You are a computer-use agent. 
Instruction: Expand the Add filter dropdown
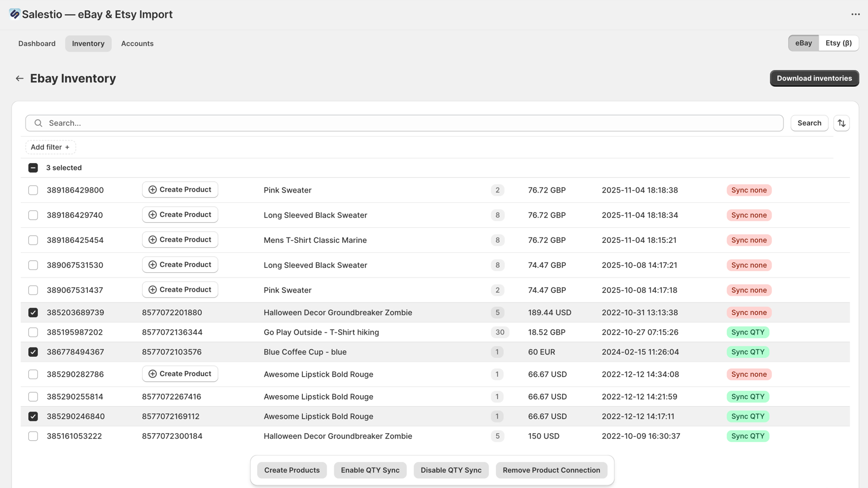[50, 147]
